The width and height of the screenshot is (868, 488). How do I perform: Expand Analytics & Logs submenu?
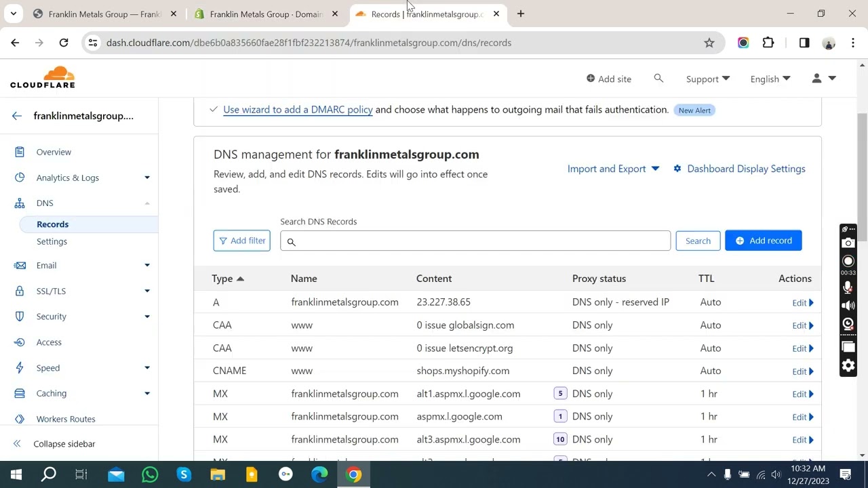click(147, 178)
